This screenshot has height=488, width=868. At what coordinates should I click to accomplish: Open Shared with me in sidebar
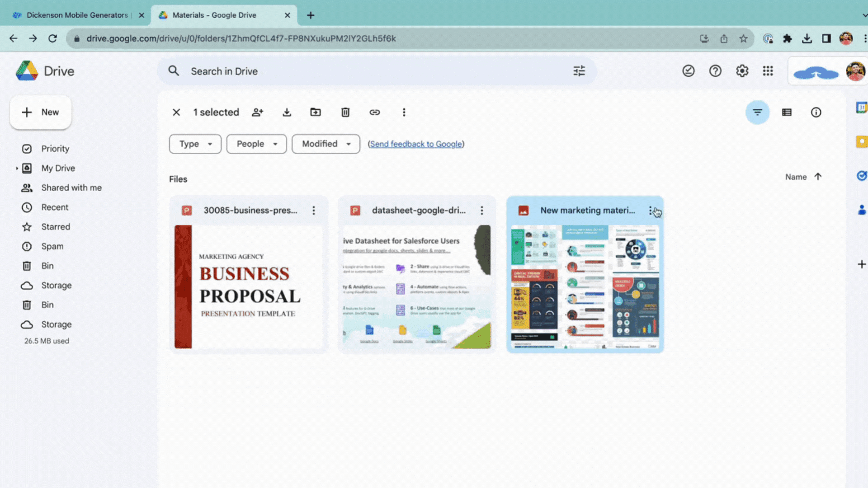[71, 188]
